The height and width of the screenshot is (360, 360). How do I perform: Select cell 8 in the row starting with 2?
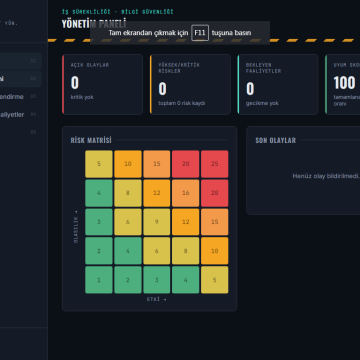186,251
